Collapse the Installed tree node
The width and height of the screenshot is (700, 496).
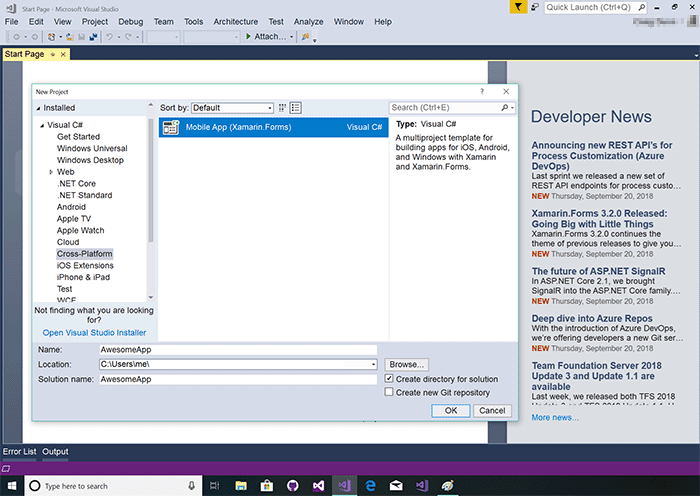tap(39, 108)
